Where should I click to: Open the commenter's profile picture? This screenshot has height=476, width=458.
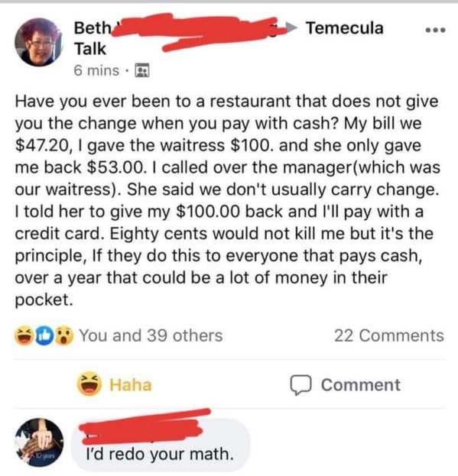[x=39, y=442]
